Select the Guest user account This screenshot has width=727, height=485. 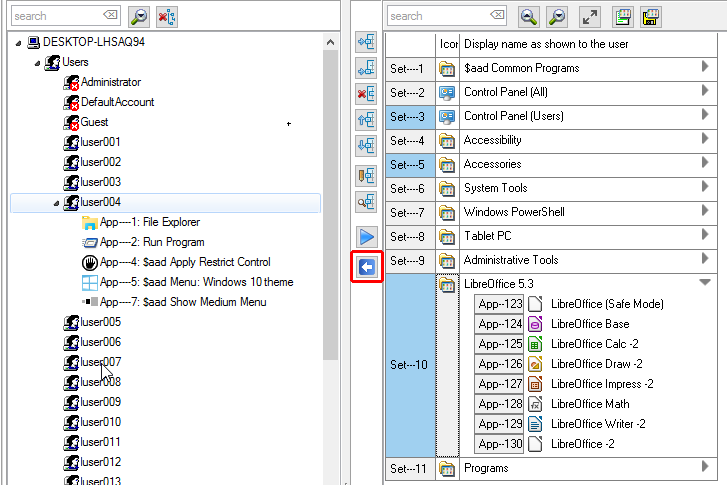[94, 122]
